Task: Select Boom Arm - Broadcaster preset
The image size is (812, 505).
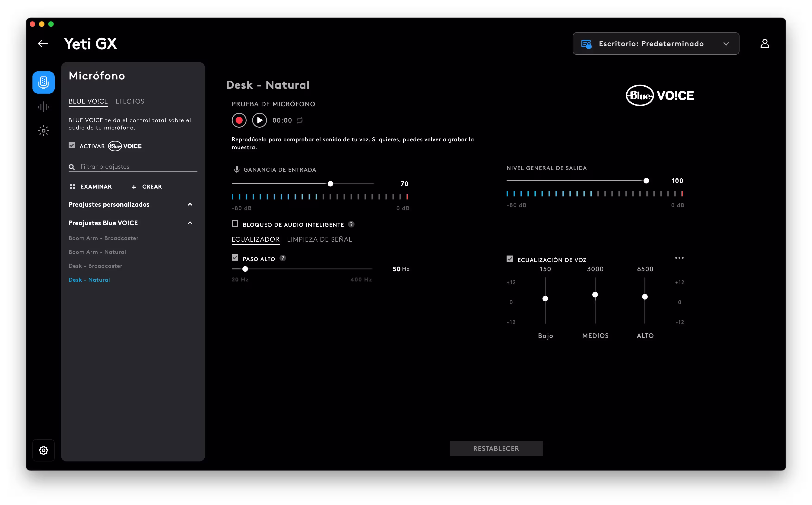Action: point(104,238)
